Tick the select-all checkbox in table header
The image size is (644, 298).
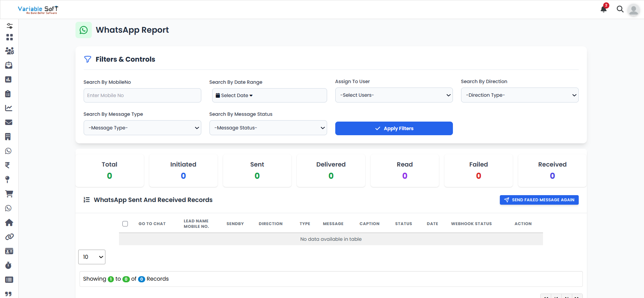click(125, 224)
